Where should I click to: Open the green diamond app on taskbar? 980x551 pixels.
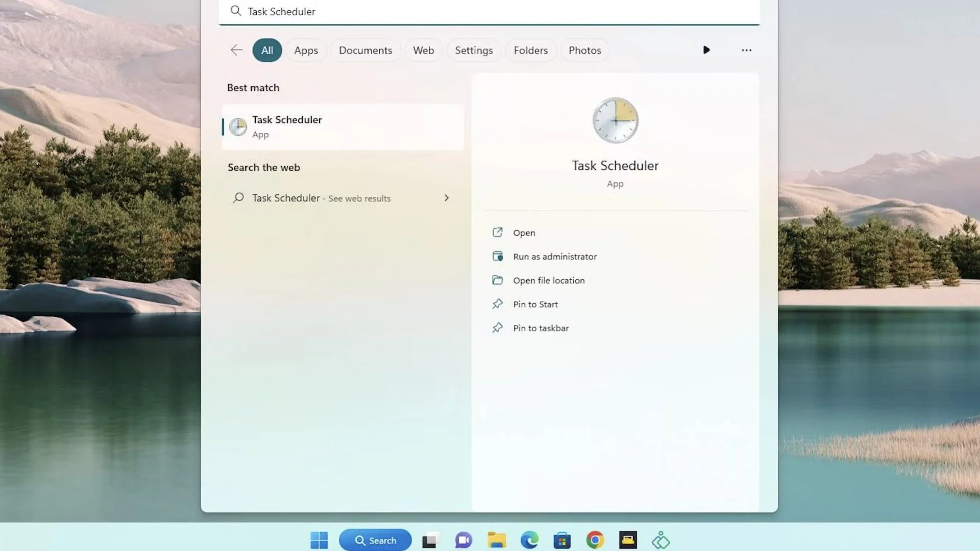pyautogui.click(x=660, y=540)
